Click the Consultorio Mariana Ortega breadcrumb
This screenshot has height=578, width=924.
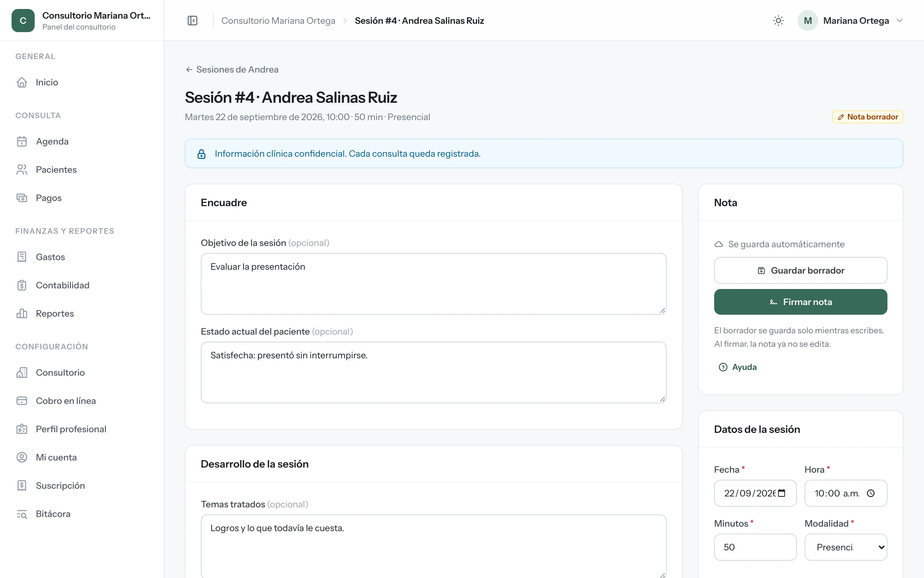tap(278, 21)
